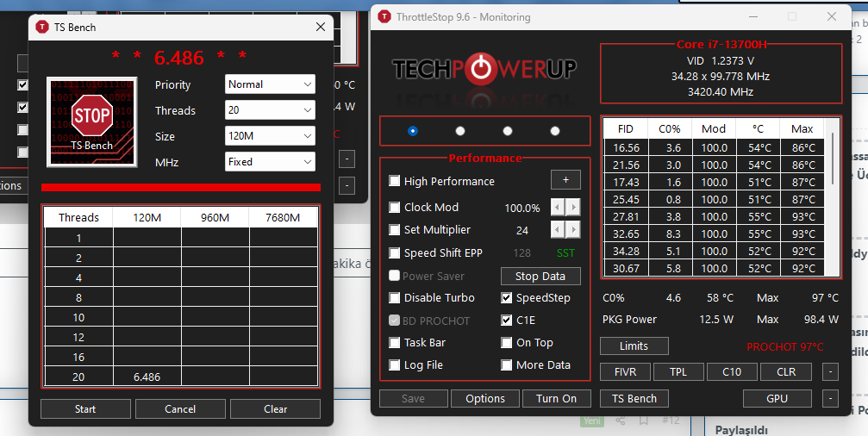This screenshot has width=868, height=436.
Task: Click the GPU button
Action: pos(777,398)
